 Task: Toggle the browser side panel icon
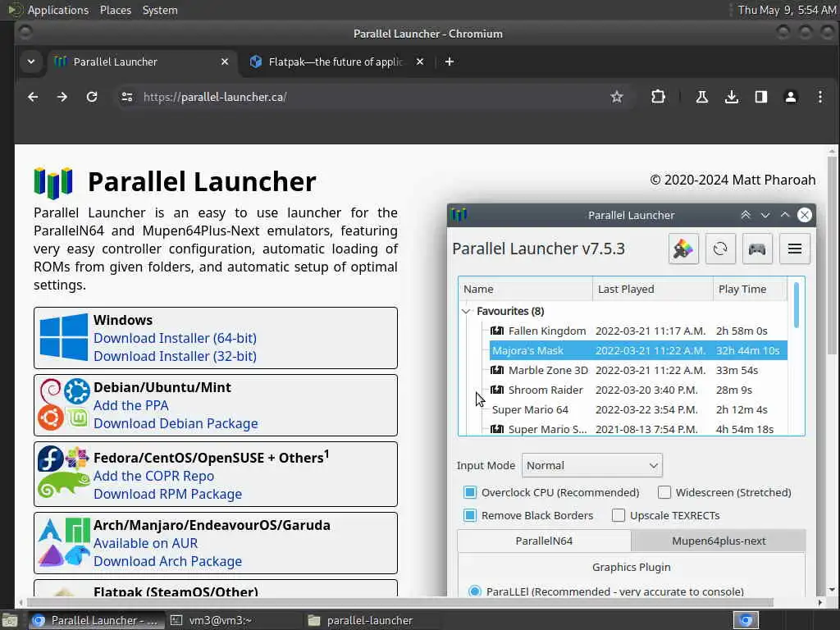(x=760, y=97)
